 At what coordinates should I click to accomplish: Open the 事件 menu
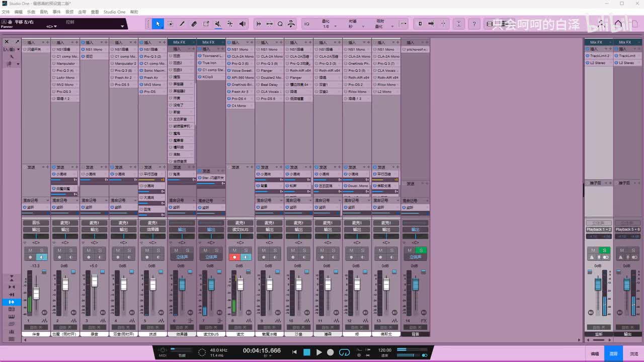tap(56, 12)
